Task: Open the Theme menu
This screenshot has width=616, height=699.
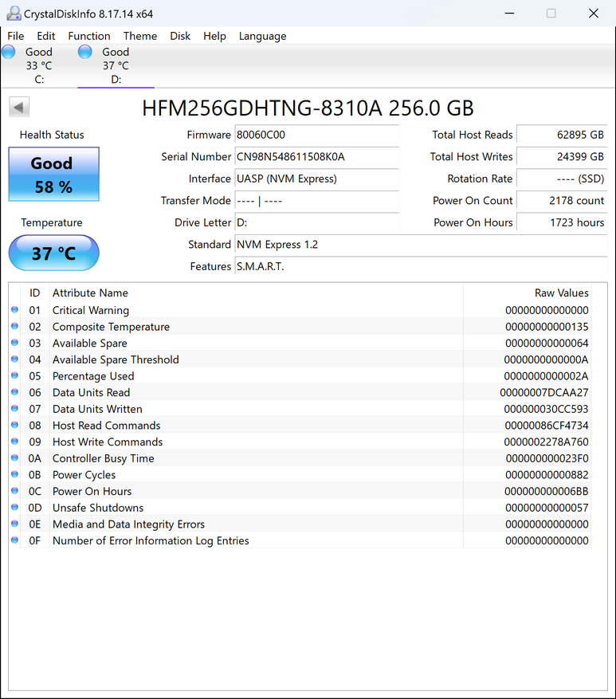Action: tap(140, 36)
